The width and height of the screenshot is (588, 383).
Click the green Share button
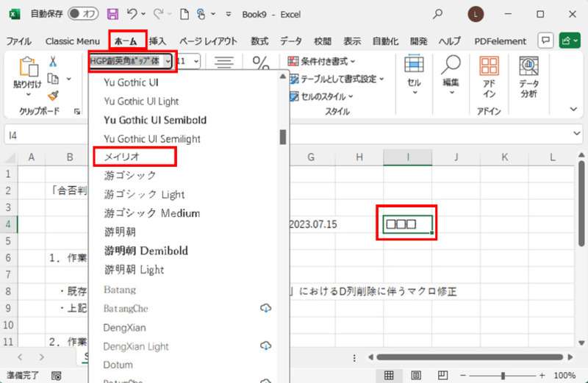[x=569, y=40]
